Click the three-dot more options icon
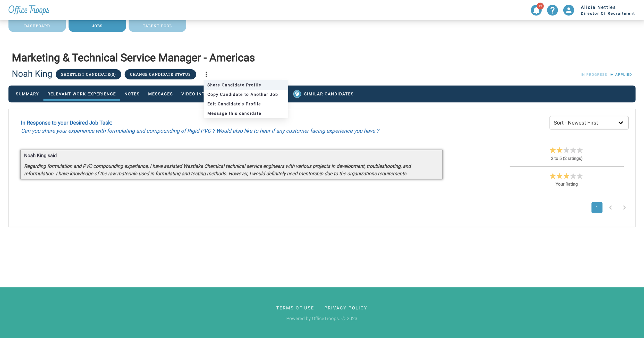Screen dimensions: 644x338 (x=206, y=75)
